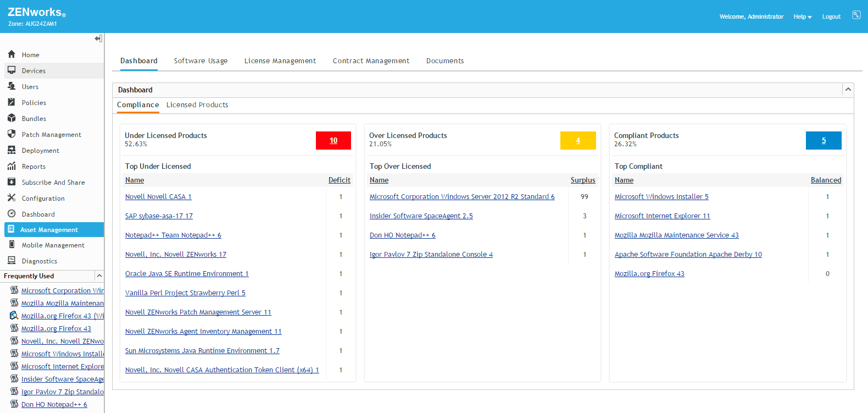Open the Contract Management tab
Viewport: 868px width, 413px height.
pos(371,61)
